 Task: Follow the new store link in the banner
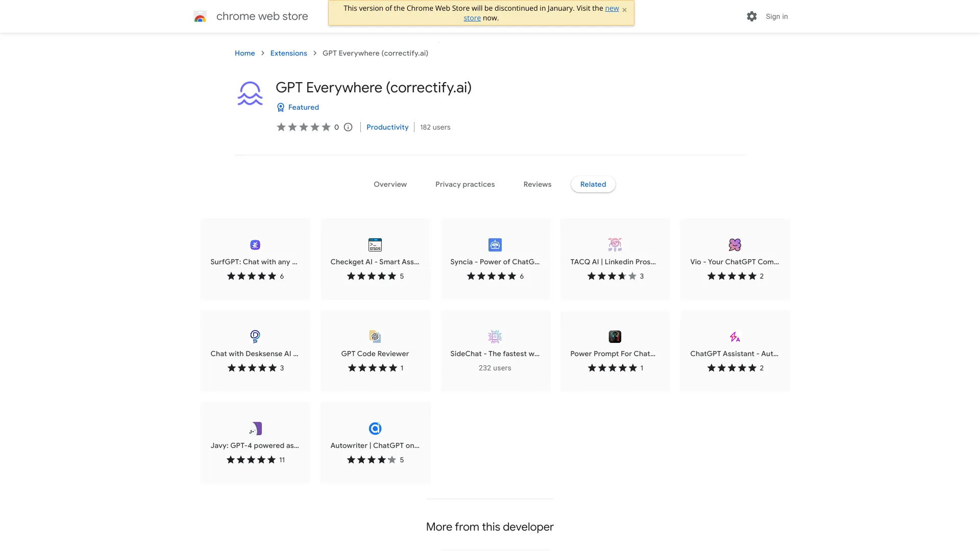point(611,8)
